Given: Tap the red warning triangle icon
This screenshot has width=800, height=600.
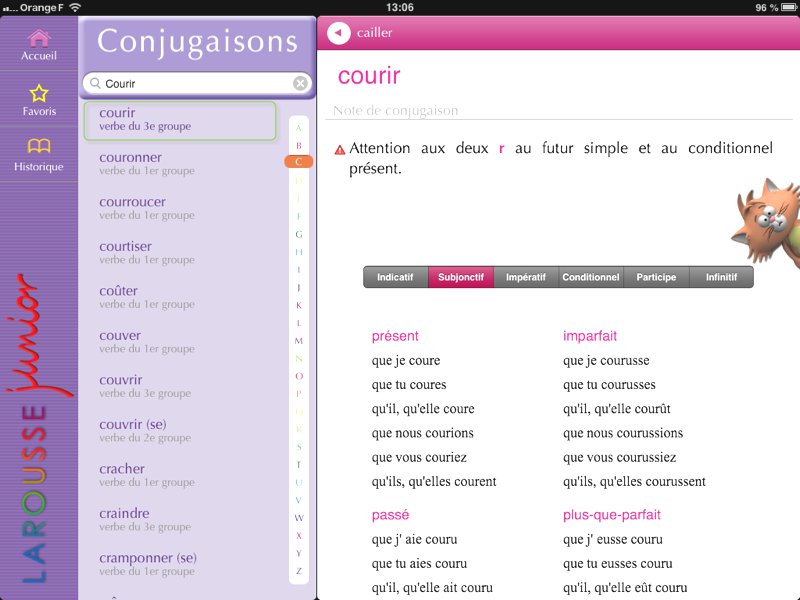Looking at the screenshot, I should click(340, 150).
